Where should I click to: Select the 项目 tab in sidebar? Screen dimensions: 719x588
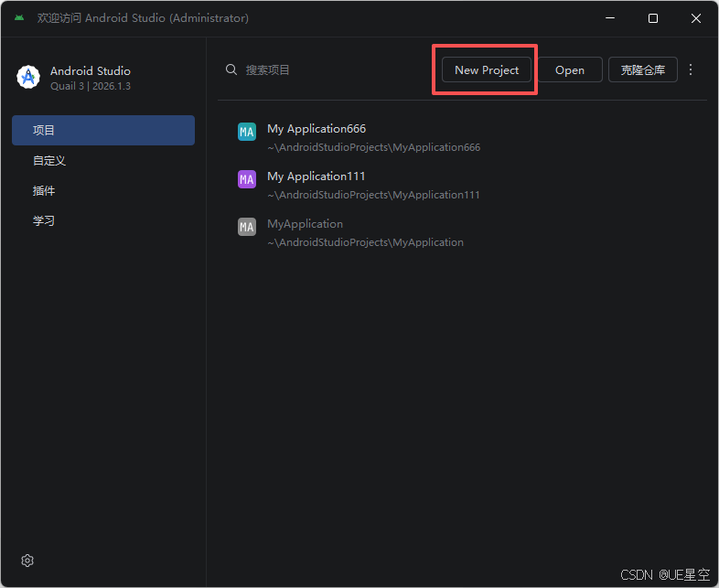coord(103,130)
